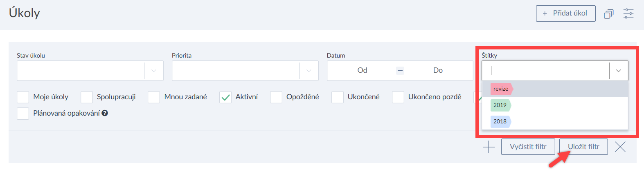Expand the Stav úkolu dropdown
Viewport: 644px width, 172px height.
tap(154, 71)
